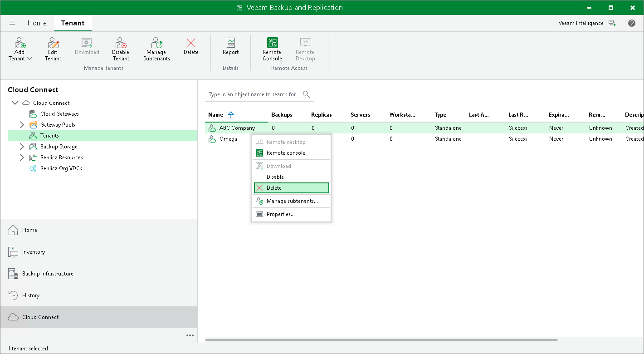Open the Add Tenant ribbon button
Screen dimensions: 644x354
20,49
